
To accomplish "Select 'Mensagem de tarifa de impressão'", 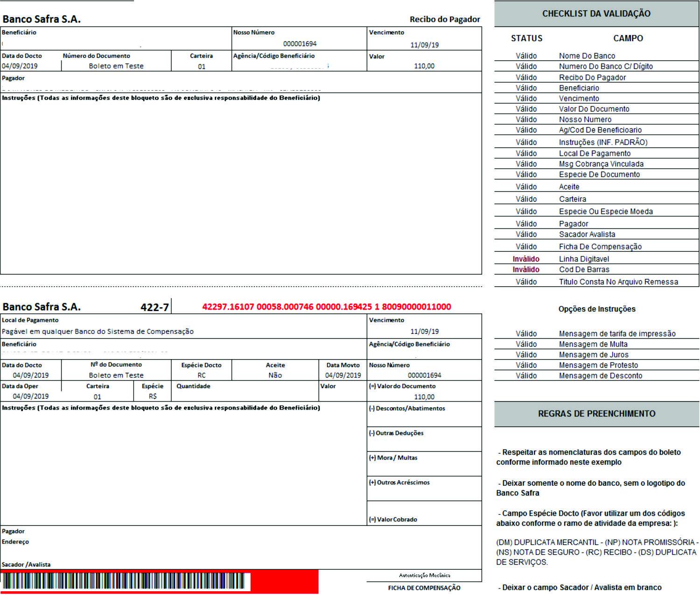I will (617, 333).
